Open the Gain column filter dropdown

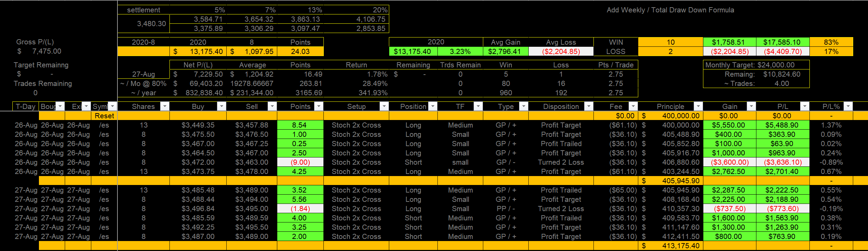pos(752,107)
